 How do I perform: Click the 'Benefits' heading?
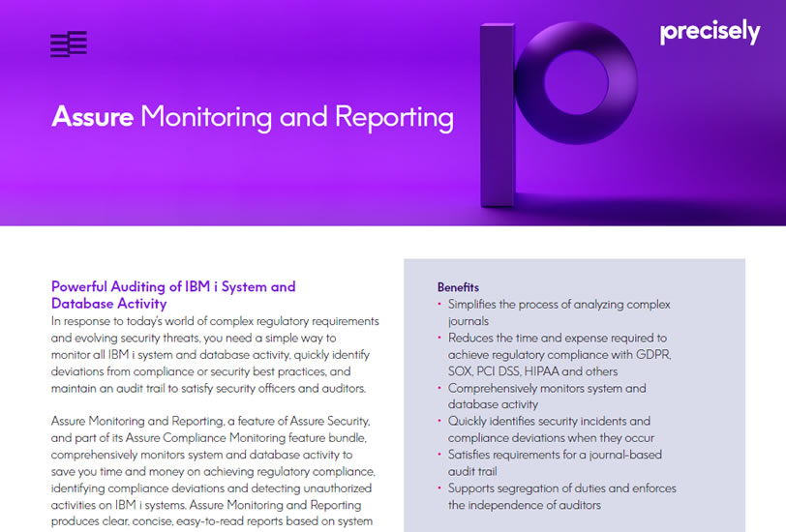click(458, 287)
